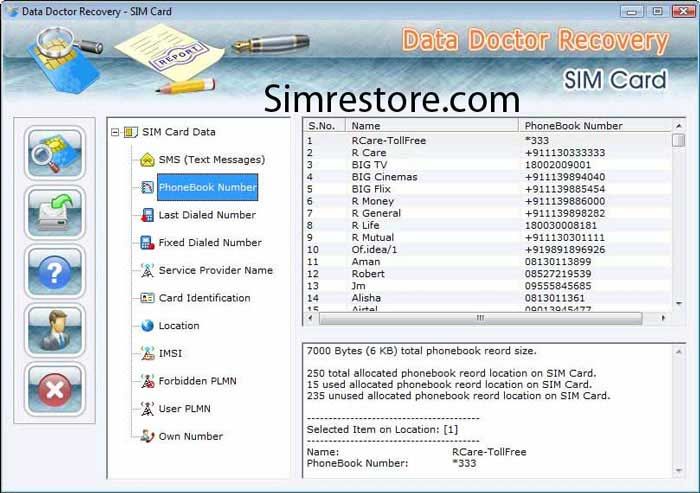Select the R General contact row

tap(488, 213)
